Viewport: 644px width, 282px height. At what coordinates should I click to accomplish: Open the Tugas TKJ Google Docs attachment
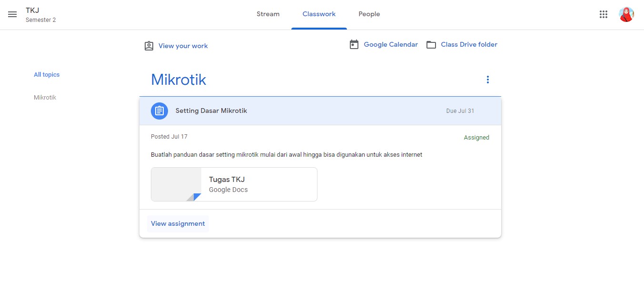234,184
